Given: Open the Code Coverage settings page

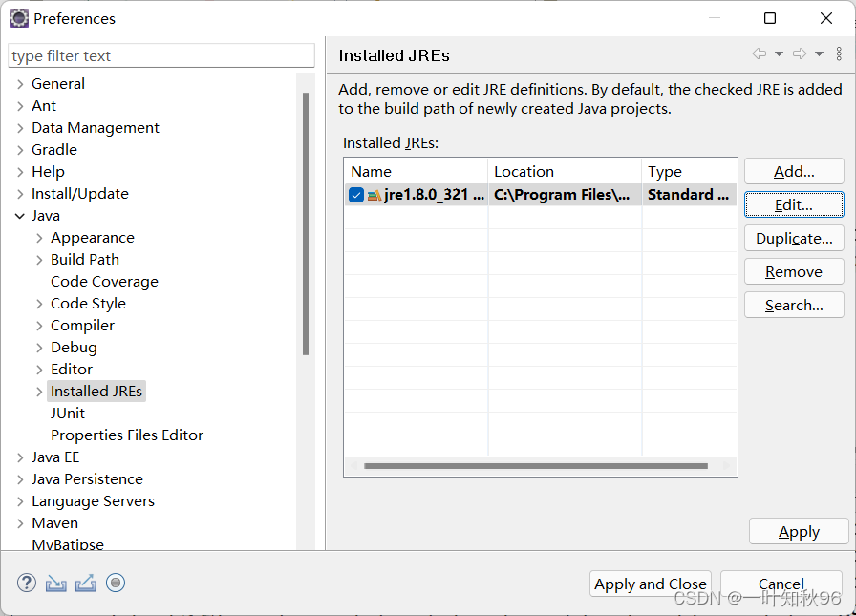Looking at the screenshot, I should click(103, 281).
